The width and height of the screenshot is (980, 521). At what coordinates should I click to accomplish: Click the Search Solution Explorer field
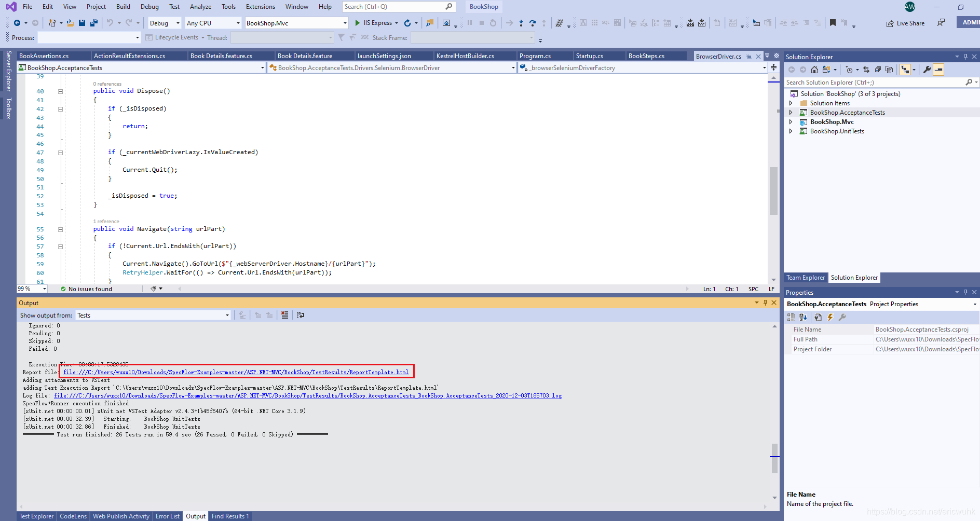click(875, 83)
